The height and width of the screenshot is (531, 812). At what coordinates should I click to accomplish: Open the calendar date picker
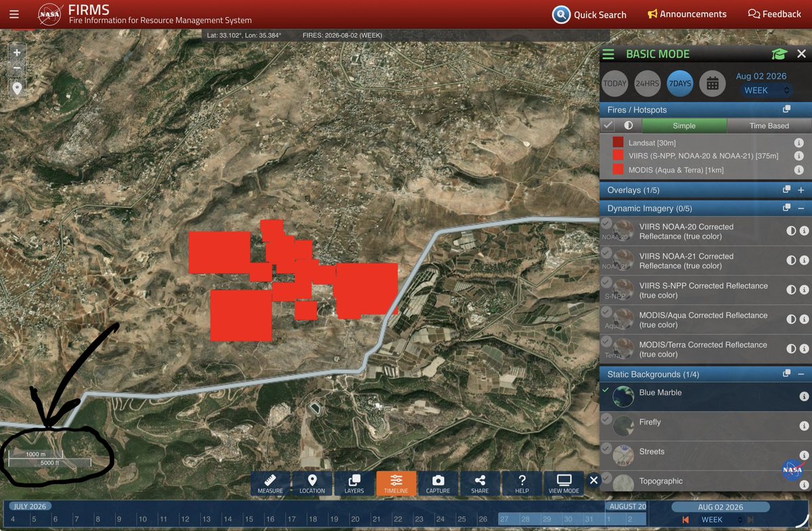[713, 83]
